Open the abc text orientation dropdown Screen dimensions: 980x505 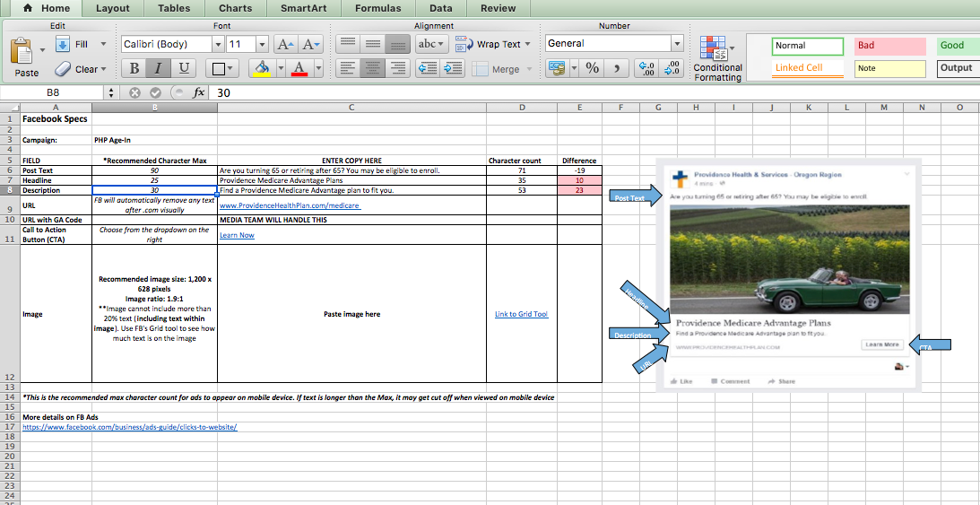tap(432, 44)
